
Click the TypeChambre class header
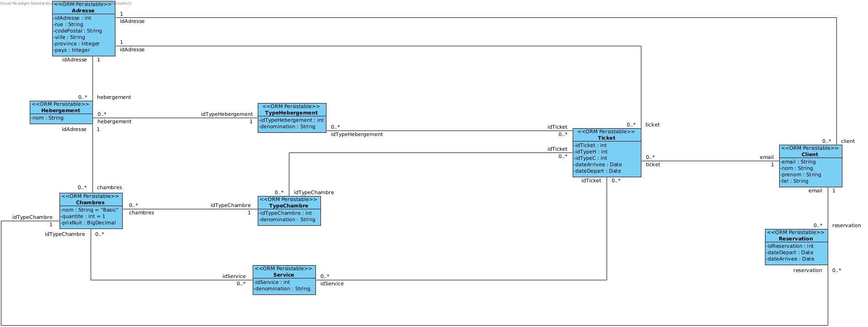pyautogui.click(x=288, y=206)
